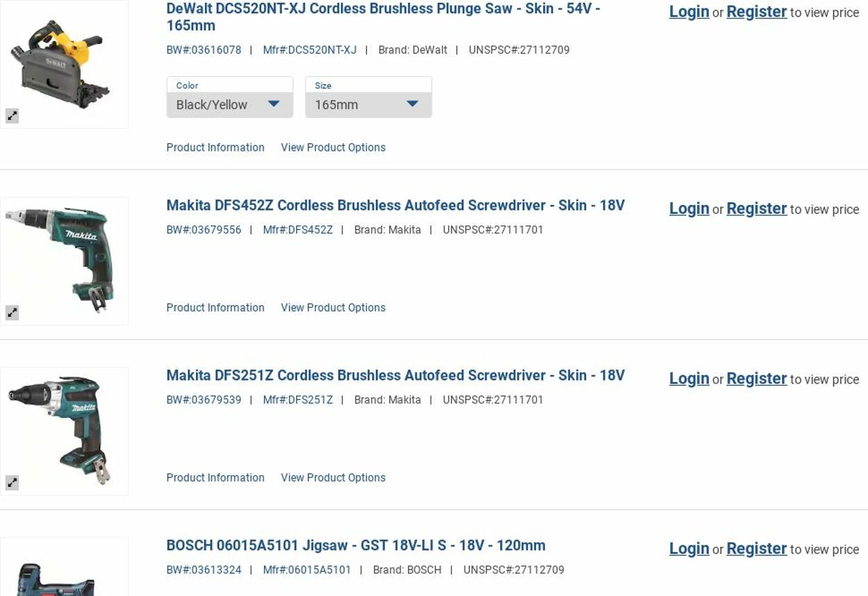Screen dimensions: 868x596
Task: Click Login beside the DeWalt plunge saw
Action: tap(689, 12)
